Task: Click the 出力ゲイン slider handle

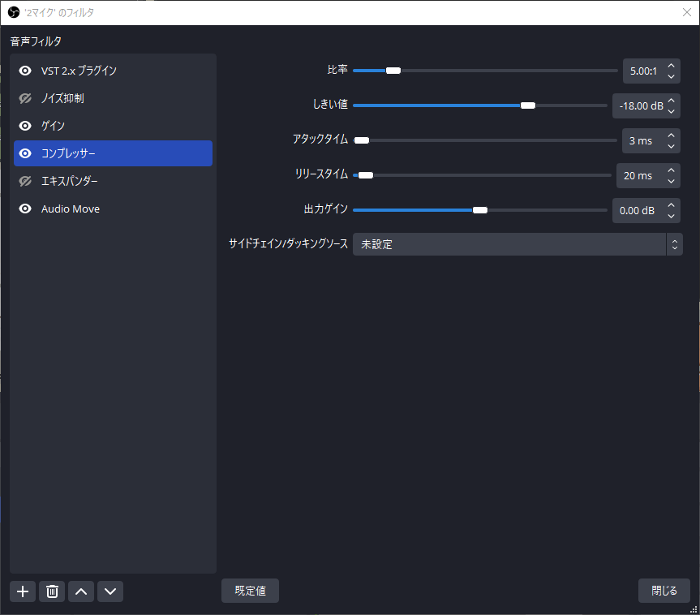Action: [479, 210]
